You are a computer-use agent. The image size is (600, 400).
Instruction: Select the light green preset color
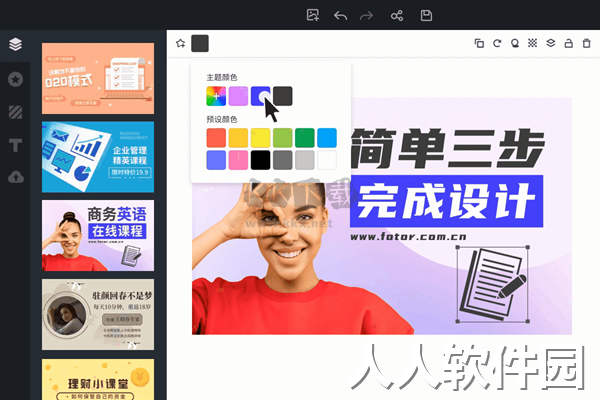point(283,138)
